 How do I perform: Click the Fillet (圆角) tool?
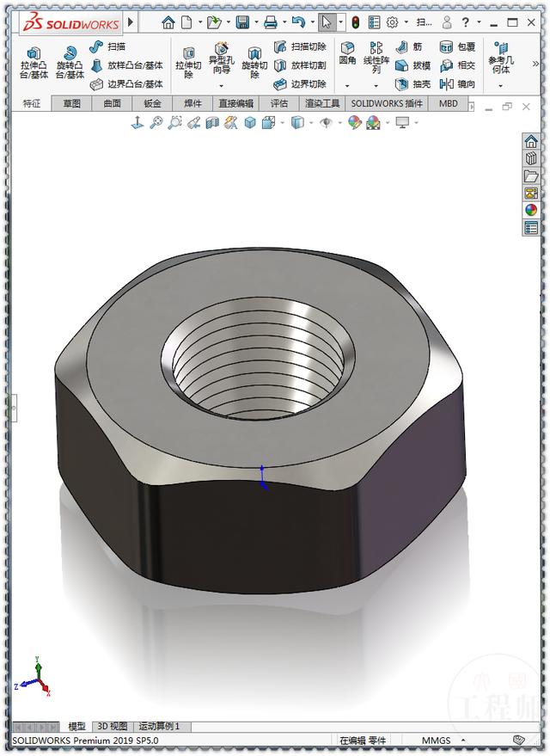coord(347,53)
